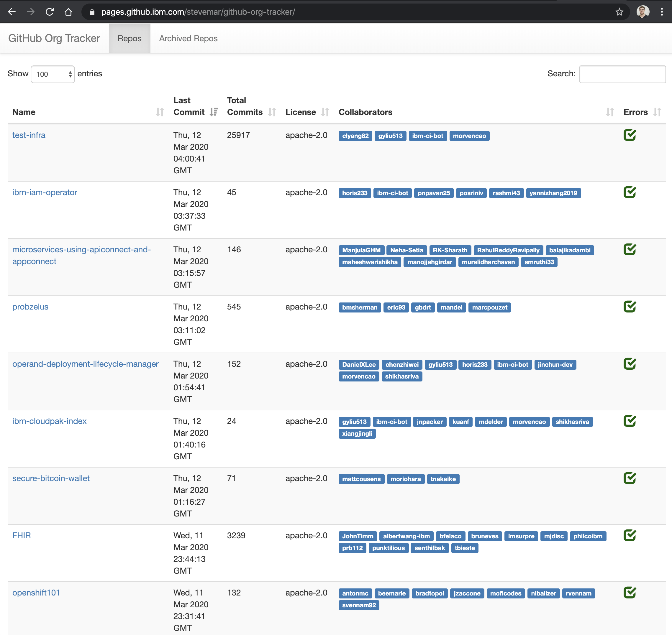The image size is (672, 635).
Task: Click the xiangjingli collaborator badge
Action: click(x=357, y=434)
